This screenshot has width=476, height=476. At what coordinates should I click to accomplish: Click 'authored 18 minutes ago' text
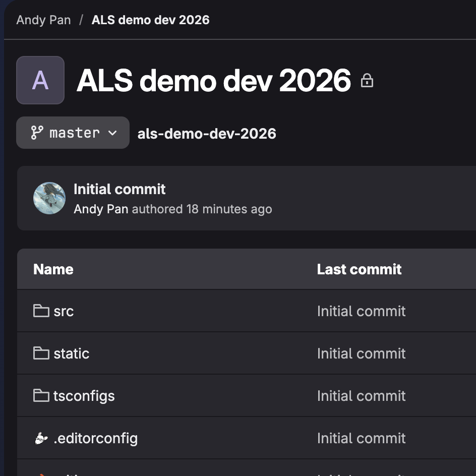coord(202,209)
